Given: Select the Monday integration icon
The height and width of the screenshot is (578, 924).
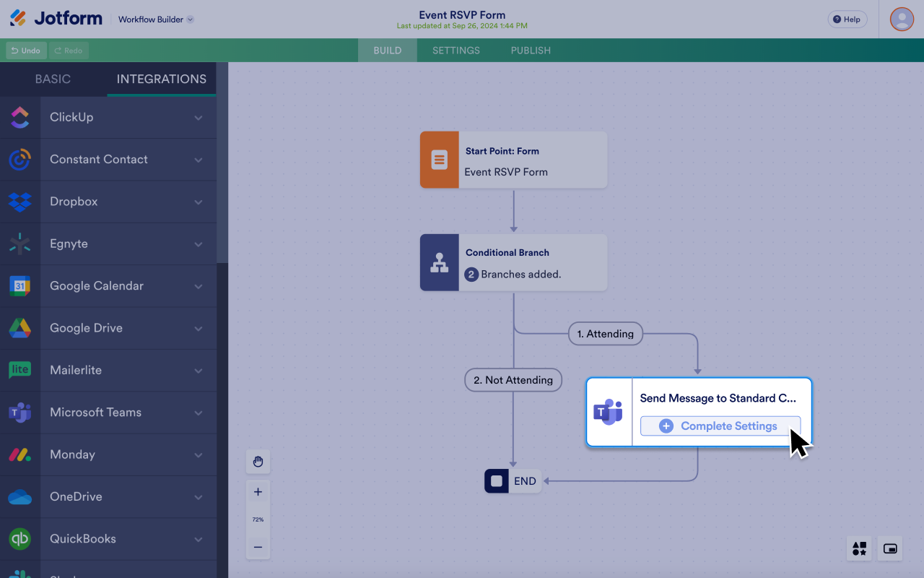Looking at the screenshot, I should pos(21,454).
